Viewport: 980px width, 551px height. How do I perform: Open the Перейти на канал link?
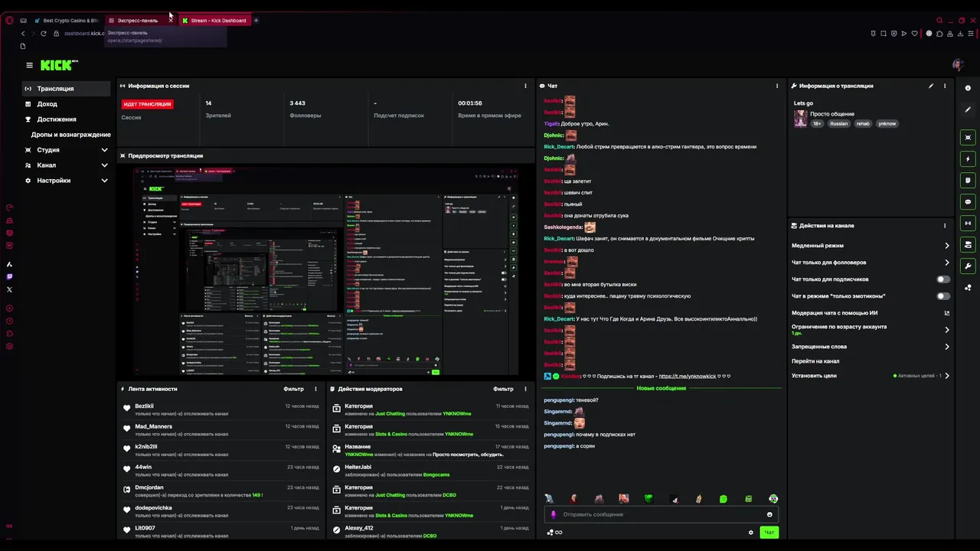click(815, 361)
